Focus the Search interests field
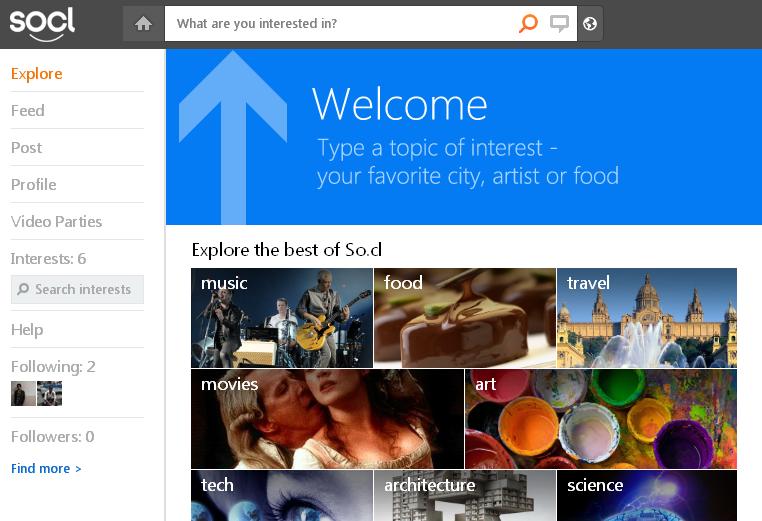 78,289
